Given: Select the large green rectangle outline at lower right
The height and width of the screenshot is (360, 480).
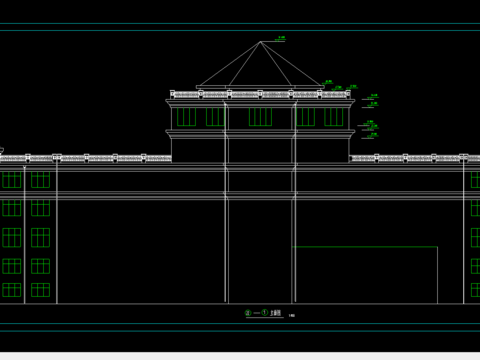Looking at the screenshot, I should coord(365,275).
